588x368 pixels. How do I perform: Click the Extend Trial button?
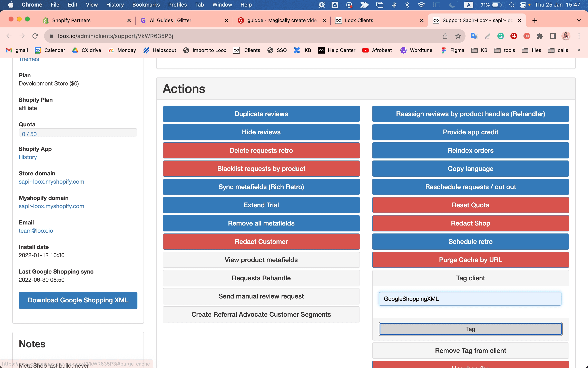tap(261, 205)
